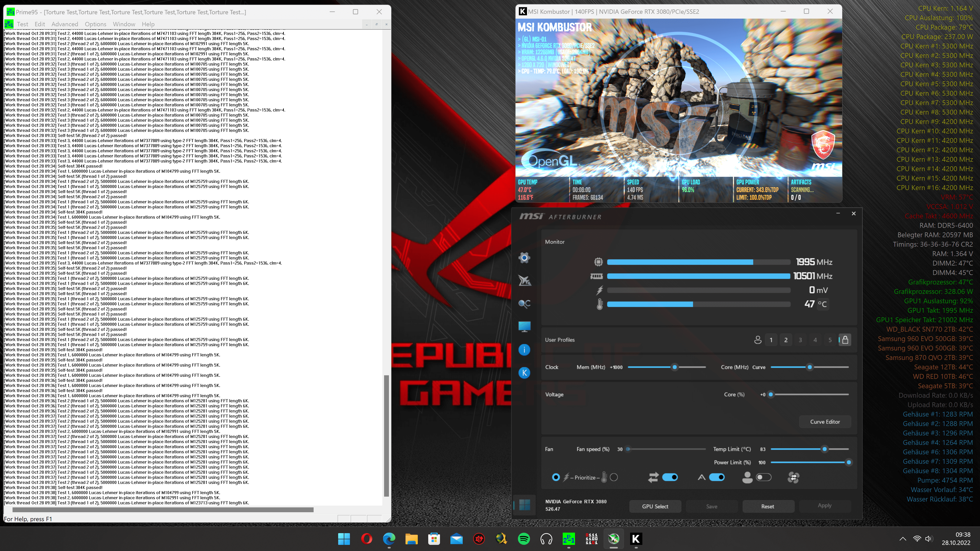This screenshot has height=551, width=980.
Task: Select user profile 2
Action: coord(786,340)
